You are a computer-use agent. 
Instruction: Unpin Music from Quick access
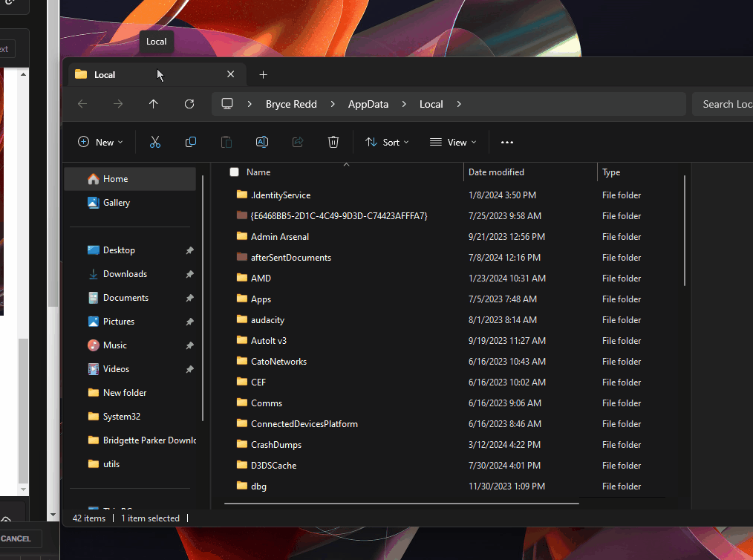(189, 345)
